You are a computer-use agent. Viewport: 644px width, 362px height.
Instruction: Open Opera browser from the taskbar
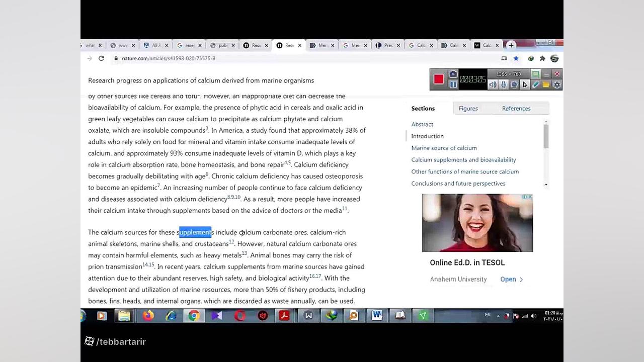click(x=240, y=316)
